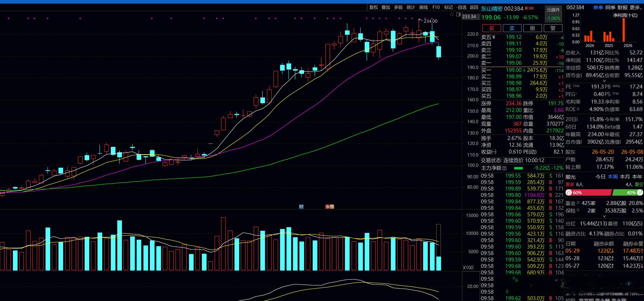Image resolution: width=644 pixels, height=301 pixels.
Task: Open the 叠加 overlay menu
Action: (386, 7)
